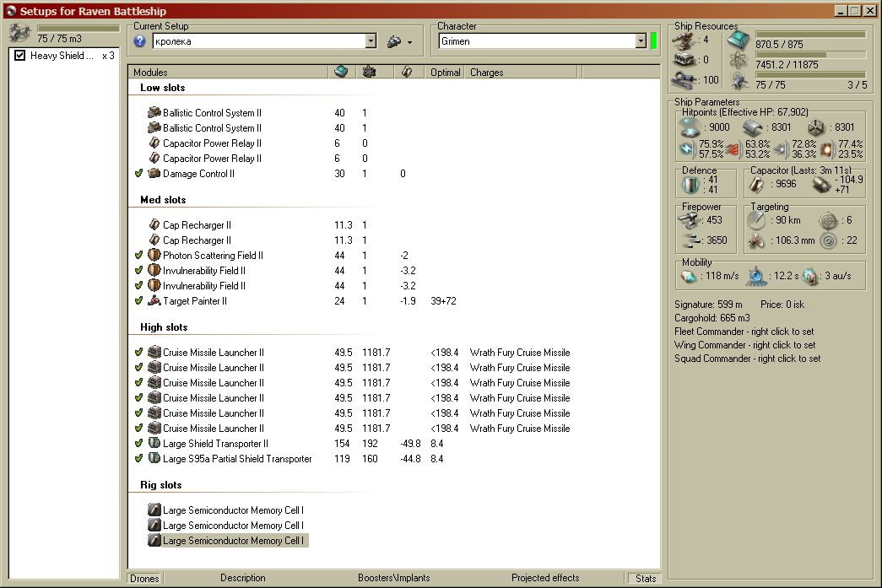The width and height of the screenshot is (882, 588).
Task: Click the Large S95a Partial Shield Transporter icon
Action: 154,459
